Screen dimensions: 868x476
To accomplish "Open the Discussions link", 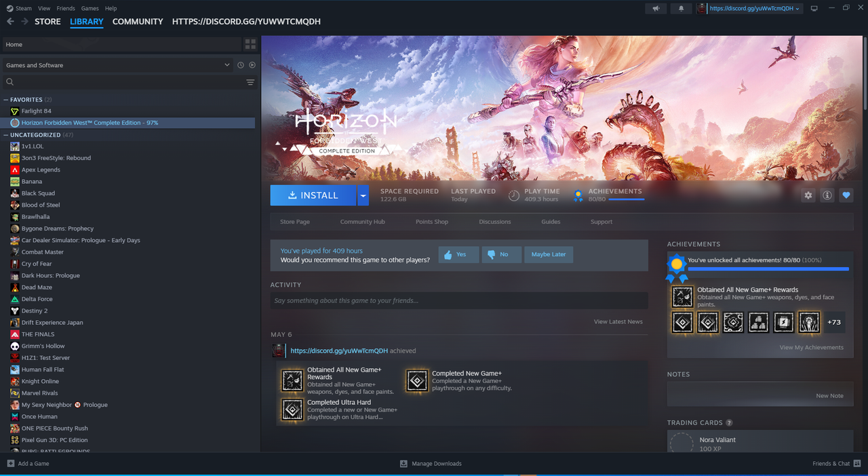I will (x=495, y=222).
